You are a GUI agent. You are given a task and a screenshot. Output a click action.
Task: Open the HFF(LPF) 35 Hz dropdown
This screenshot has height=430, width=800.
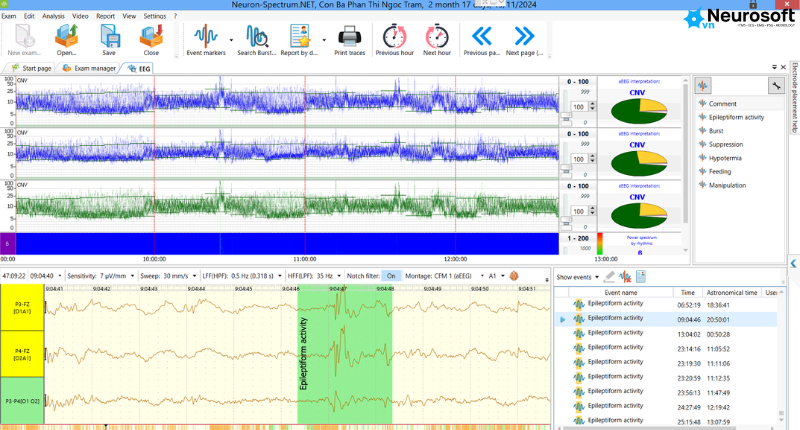pyautogui.click(x=339, y=276)
